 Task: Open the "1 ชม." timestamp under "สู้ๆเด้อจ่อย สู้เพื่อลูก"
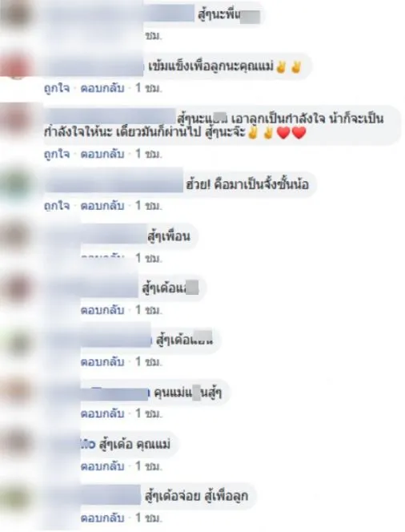tap(148, 518)
